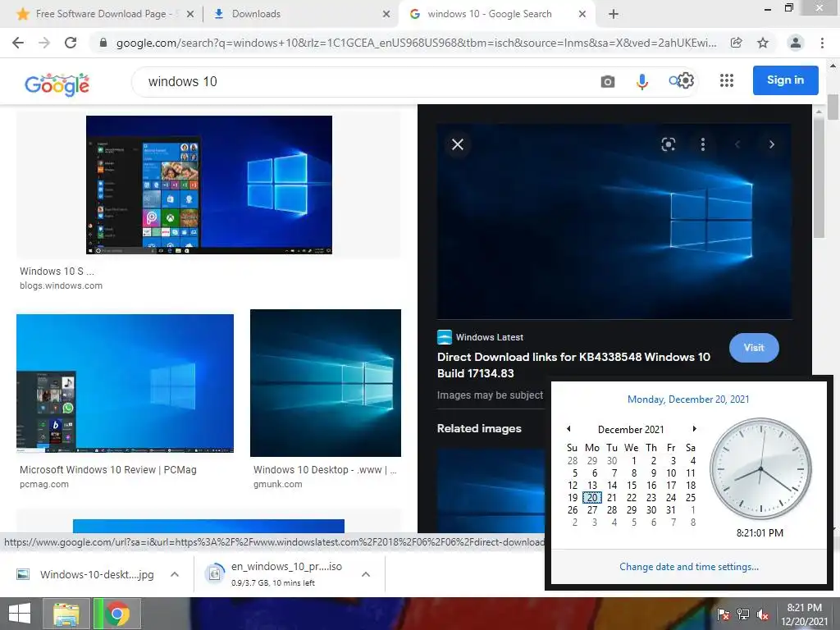Viewport: 840px width, 630px height.
Task: Open Chrome's three-dot menu
Action: pos(822,43)
